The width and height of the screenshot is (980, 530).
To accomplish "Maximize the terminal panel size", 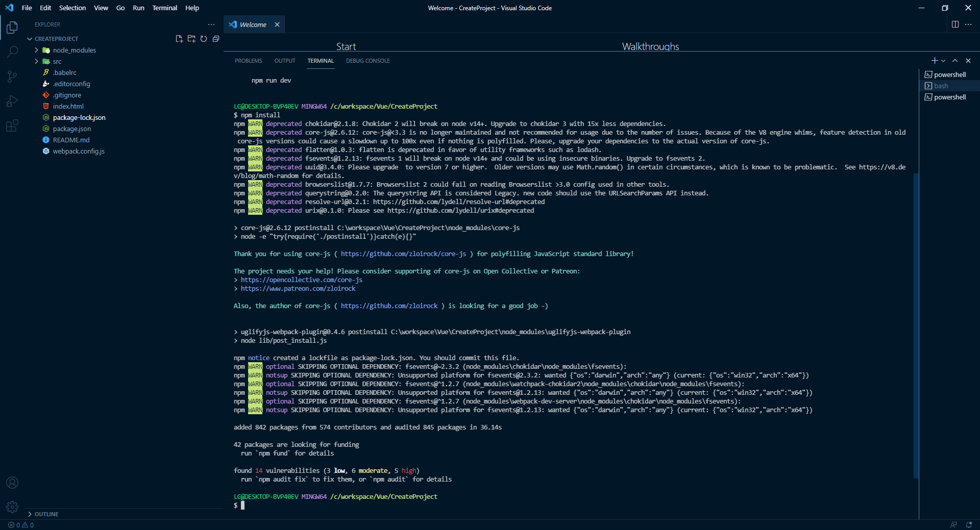I will click(x=955, y=61).
